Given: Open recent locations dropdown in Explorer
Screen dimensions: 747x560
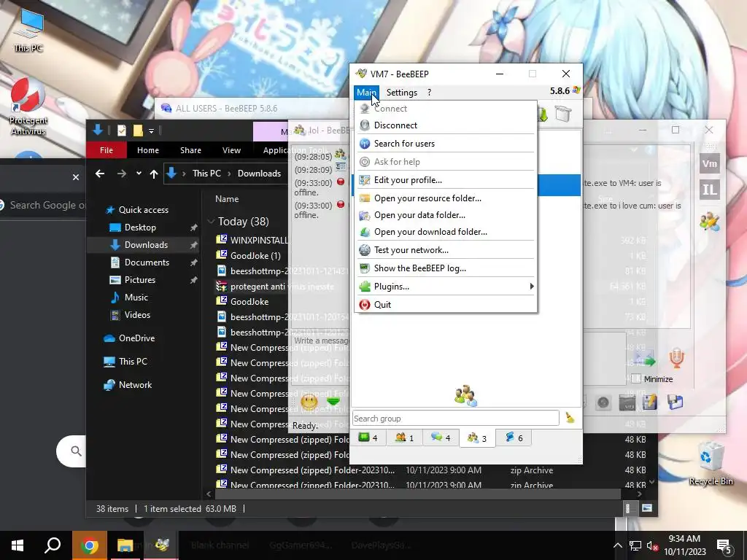Looking at the screenshot, I should point(139,174).
